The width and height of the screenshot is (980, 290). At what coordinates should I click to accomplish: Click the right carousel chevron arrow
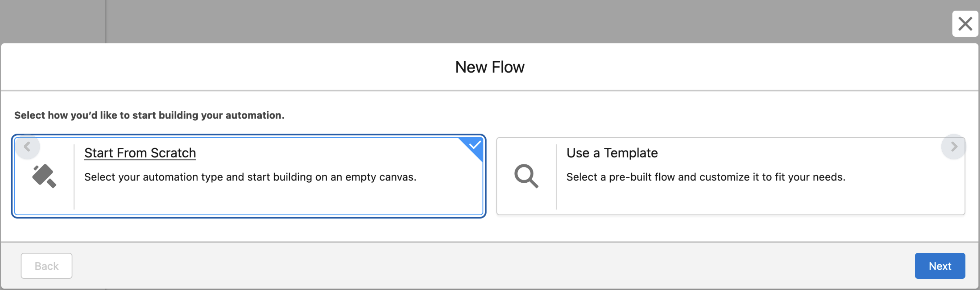click(x=953, y=147)
